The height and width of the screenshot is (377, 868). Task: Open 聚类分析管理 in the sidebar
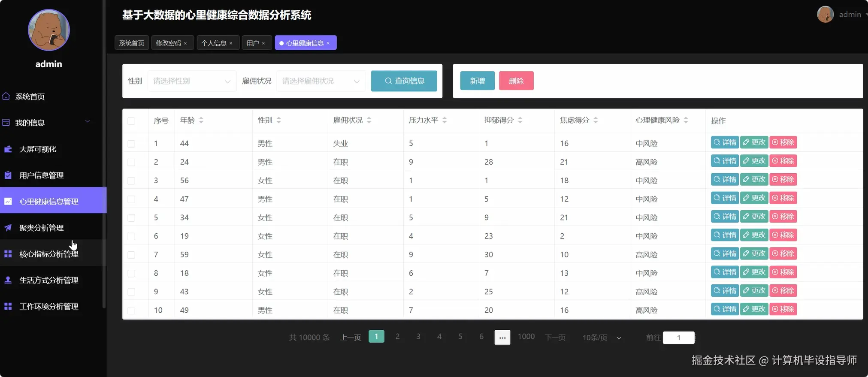tap(52, 228)
